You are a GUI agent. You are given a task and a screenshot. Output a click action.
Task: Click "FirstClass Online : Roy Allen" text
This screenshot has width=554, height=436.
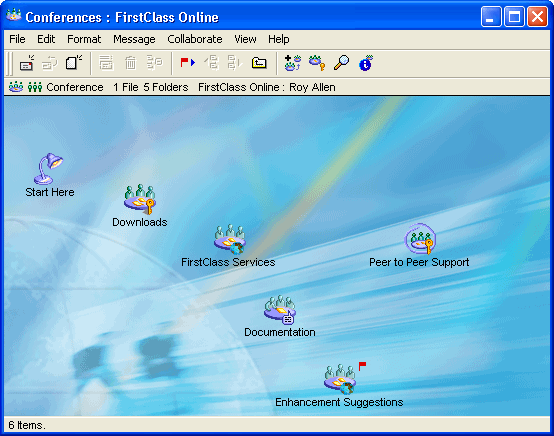coord(267,87)
